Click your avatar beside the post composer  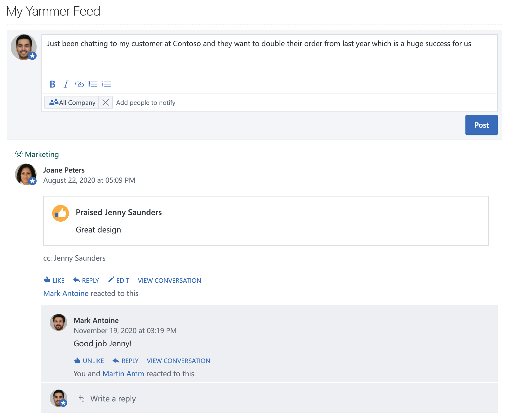24,47
